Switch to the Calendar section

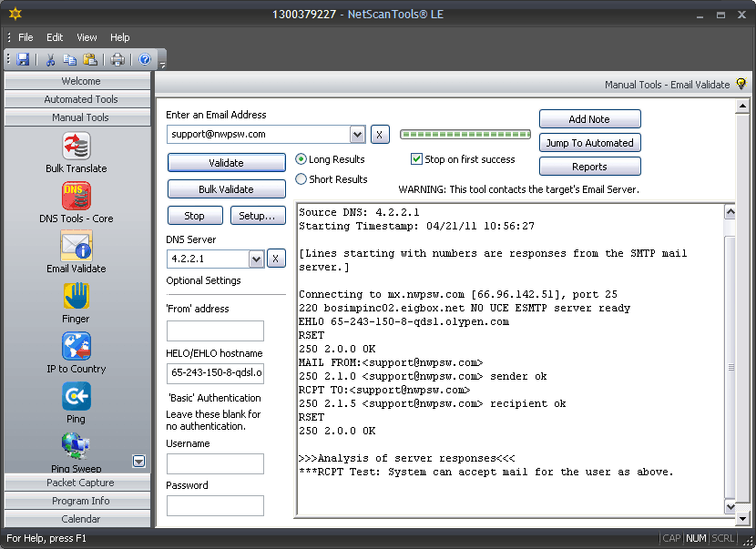tap(77, 519)
